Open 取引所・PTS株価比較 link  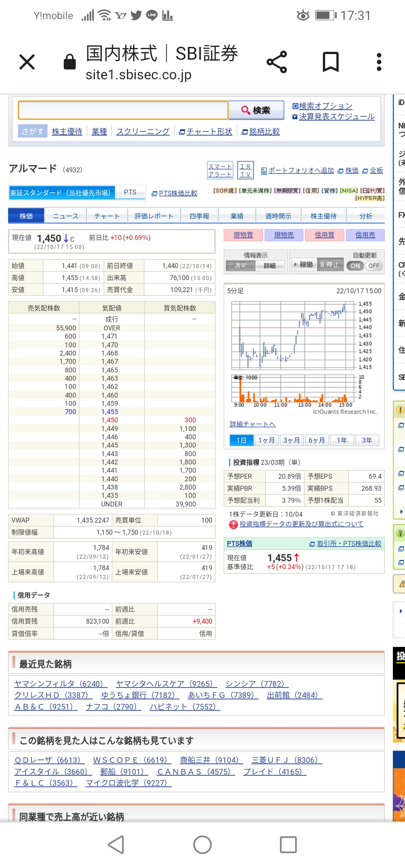point(349,544)
